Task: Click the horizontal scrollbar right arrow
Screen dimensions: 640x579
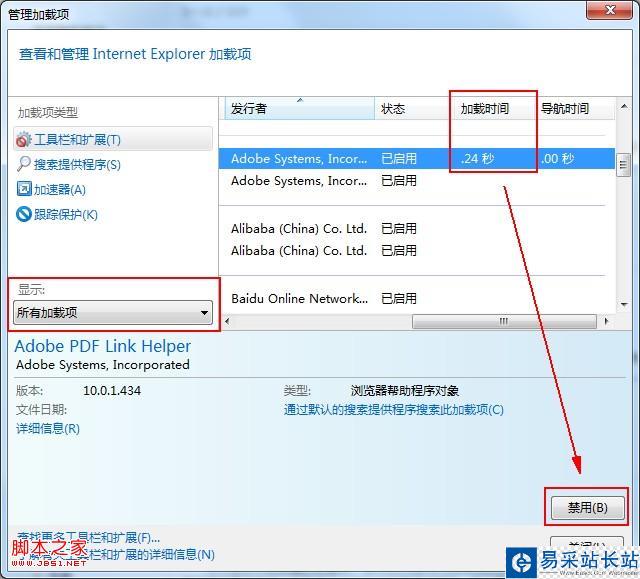Action: (607, 321)
